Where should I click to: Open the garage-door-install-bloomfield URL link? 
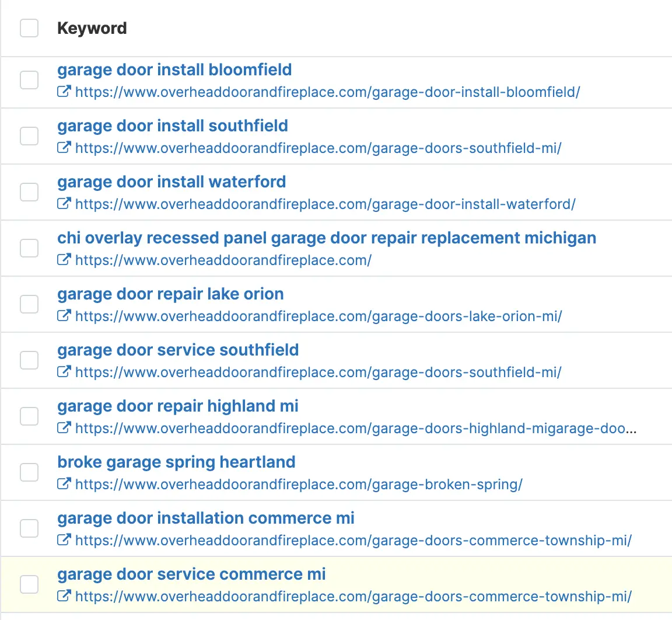coord(327,92)
